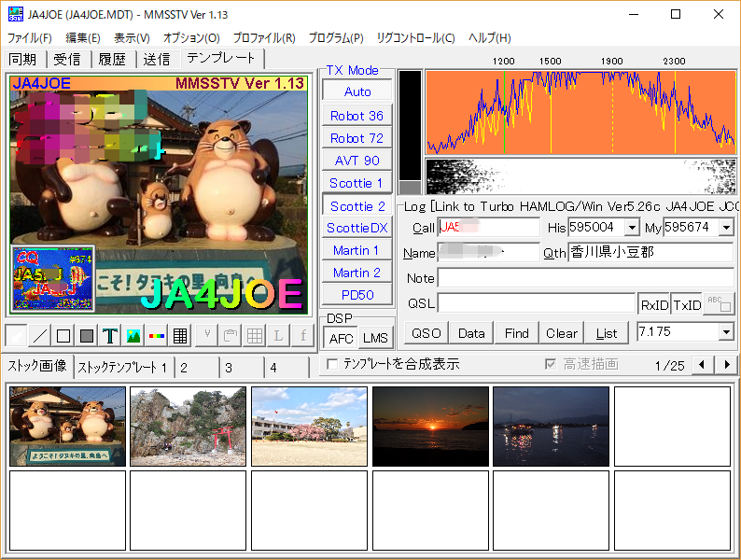Toggle the LMS DSP button
The height and width of the screenshot is (560, 741).
375,338
